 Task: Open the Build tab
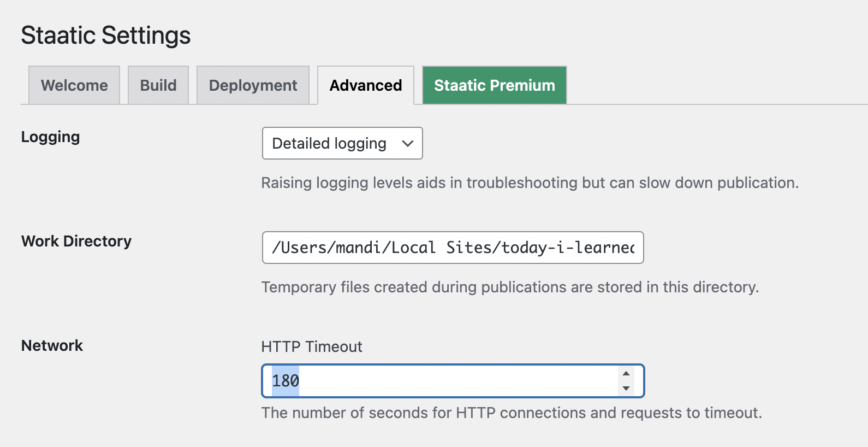click(158, 85)
